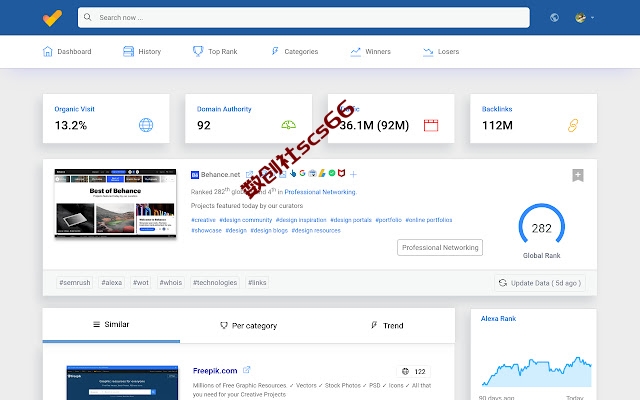
Task: Open the Dashboard nav item
Action: (67, 51)
